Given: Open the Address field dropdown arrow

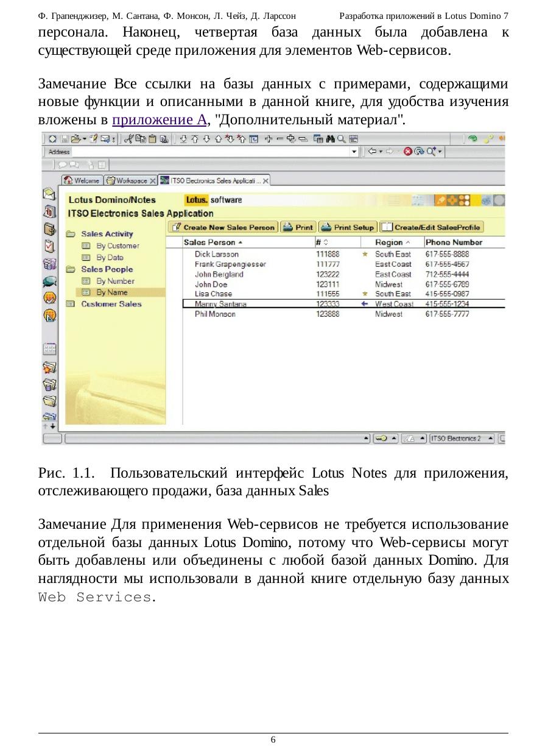Looking at the screenshot, I should click(354, 152).
